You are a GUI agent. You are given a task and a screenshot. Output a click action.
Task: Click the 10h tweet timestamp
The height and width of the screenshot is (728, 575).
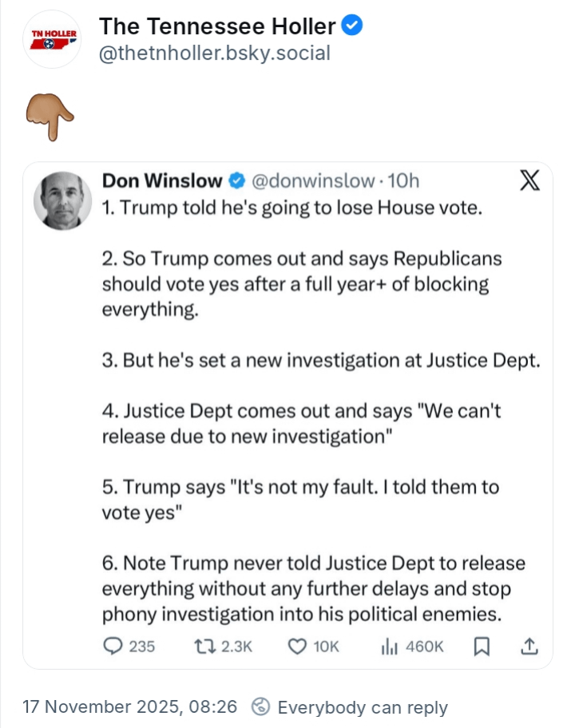(x=402, y=181)
